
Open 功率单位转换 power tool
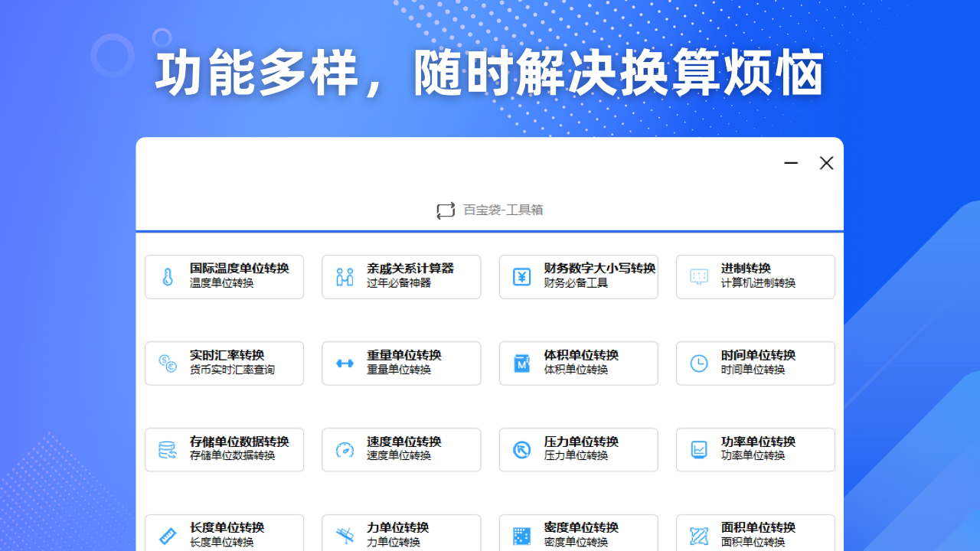[756, 449]
